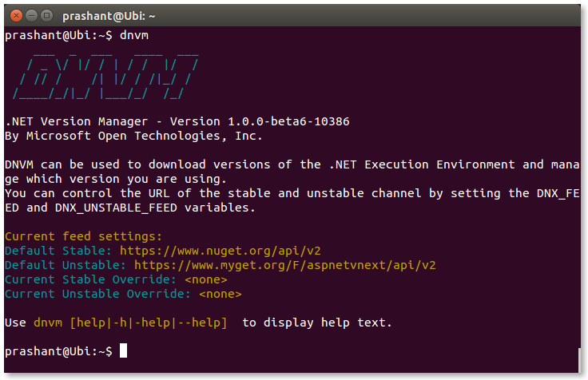Place cursor at the terminal prompt block
The image size is (588, 380).
pyautogui.click(x=123, y=350)
